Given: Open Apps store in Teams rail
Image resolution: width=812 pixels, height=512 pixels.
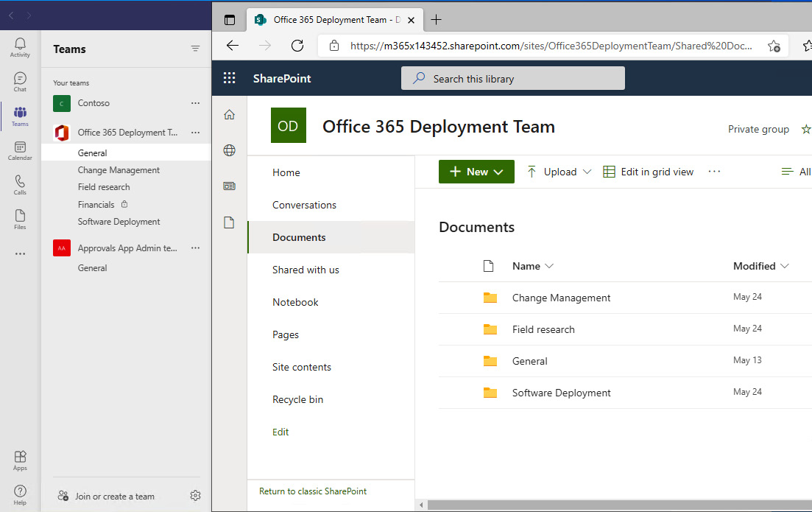Looking at the screenshot, I should click(20, 460).
